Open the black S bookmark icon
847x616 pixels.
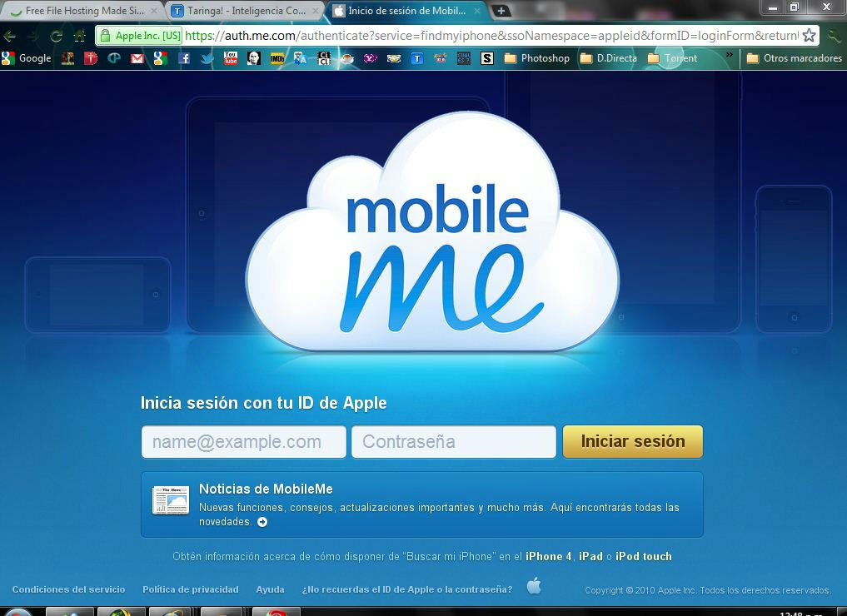pos(486,58)
